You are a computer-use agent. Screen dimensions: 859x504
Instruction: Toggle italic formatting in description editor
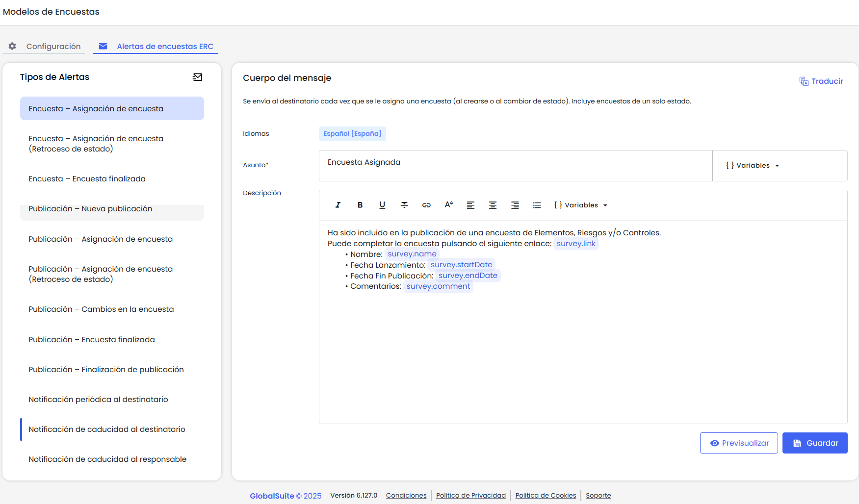pyautogui.click(x=338, y=205)
